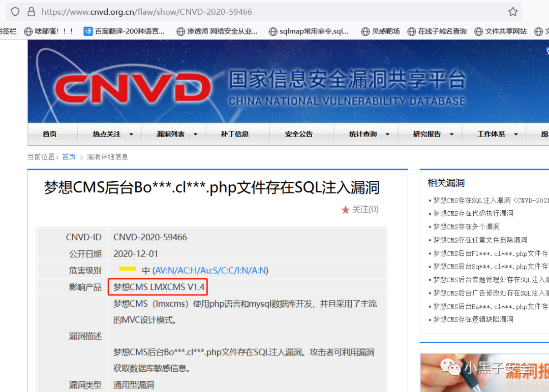This screenshot has width=549, height=392.
Task: Bookmark this page with the star icon
Action: 512,12
